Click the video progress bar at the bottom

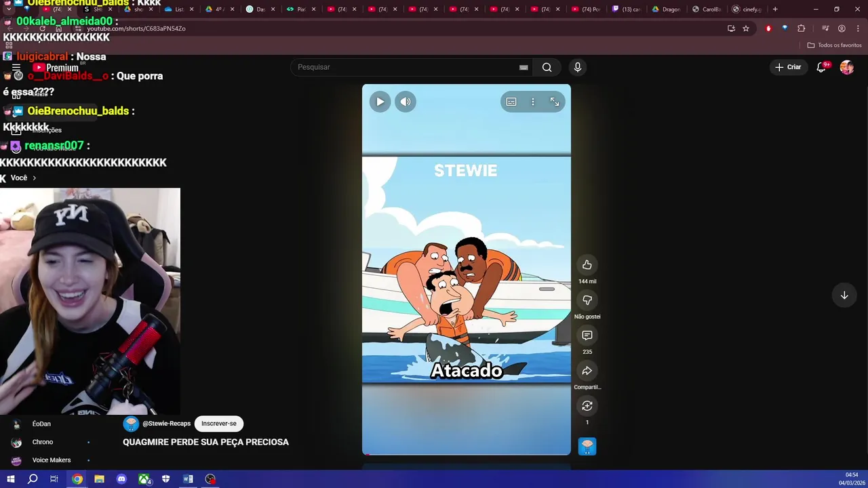point(467,453)
